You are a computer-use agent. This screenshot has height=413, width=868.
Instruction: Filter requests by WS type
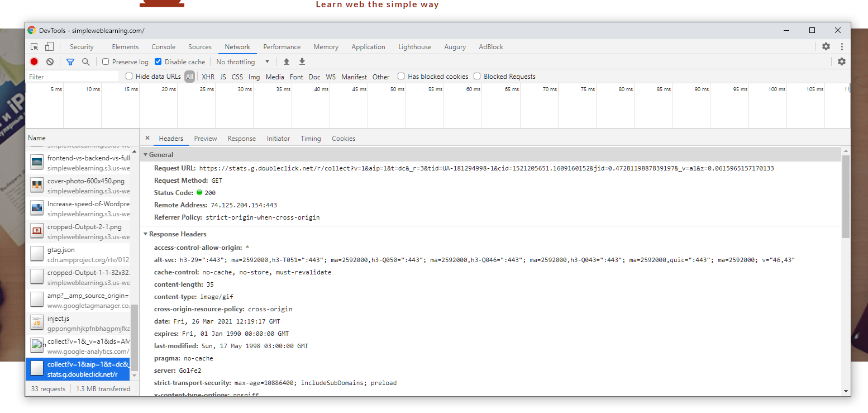331,77
